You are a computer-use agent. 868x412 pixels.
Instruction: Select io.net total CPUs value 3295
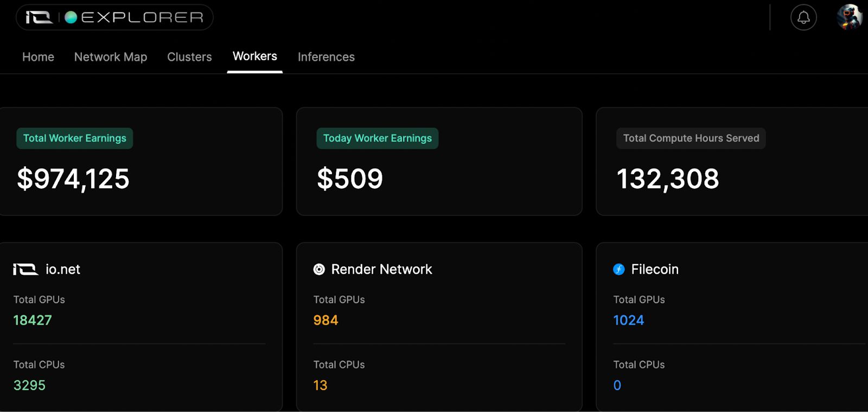[29, 385]
